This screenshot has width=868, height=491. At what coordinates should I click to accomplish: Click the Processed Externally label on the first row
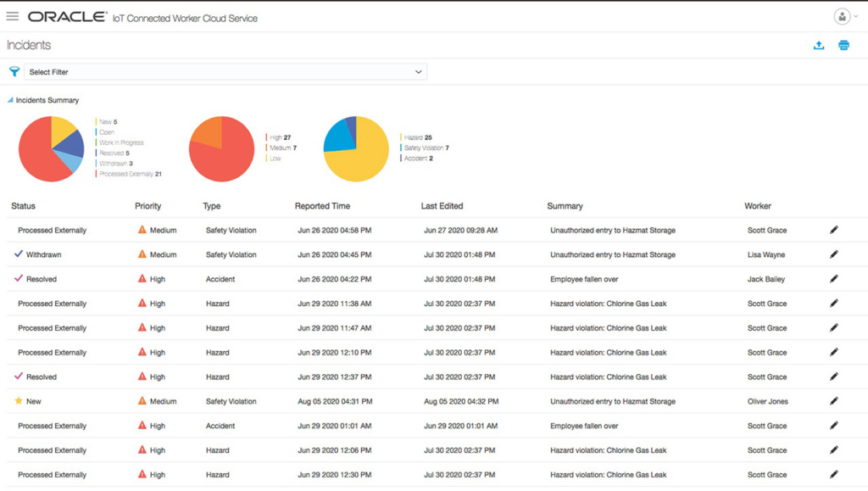click(53, 230)
